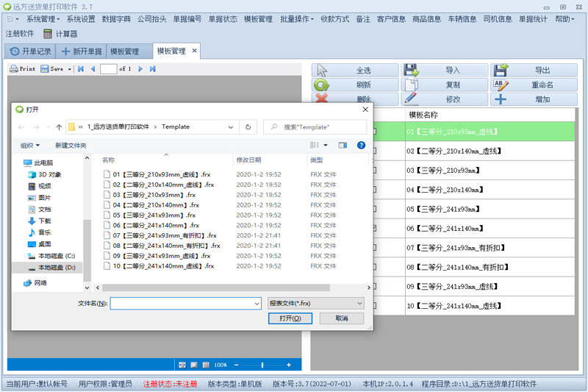Open the 批量操作 menu
This screenshot has height=392, width=588.
pos(296,18)
